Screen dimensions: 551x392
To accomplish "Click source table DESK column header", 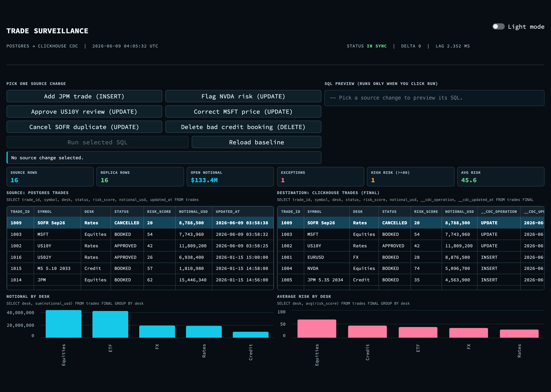I will click(96, 212).
